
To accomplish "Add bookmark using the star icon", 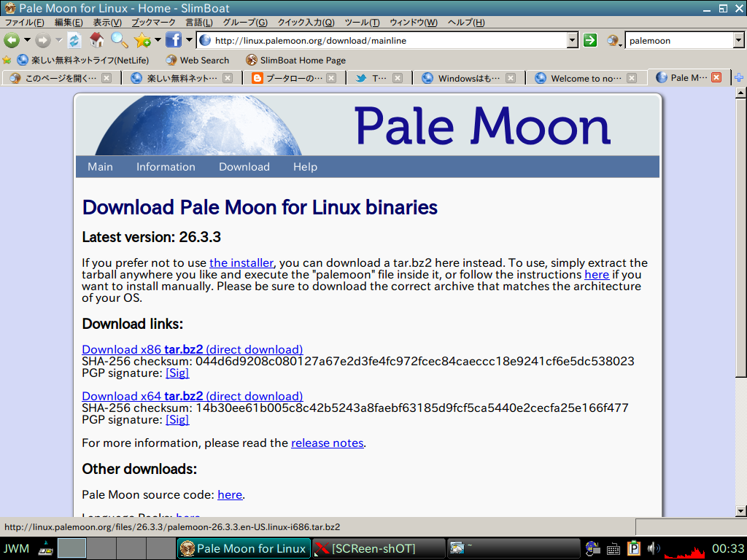I will click(x=142, y=41).
